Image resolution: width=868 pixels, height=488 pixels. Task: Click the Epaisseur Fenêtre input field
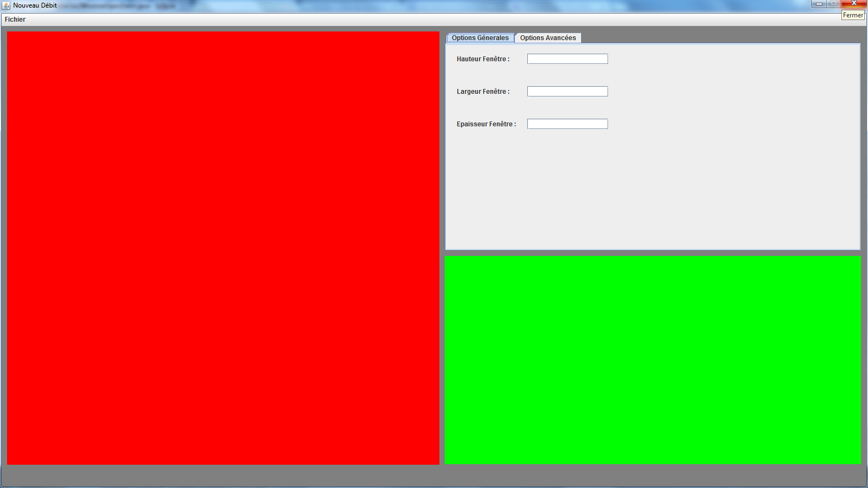coord(567,124)
